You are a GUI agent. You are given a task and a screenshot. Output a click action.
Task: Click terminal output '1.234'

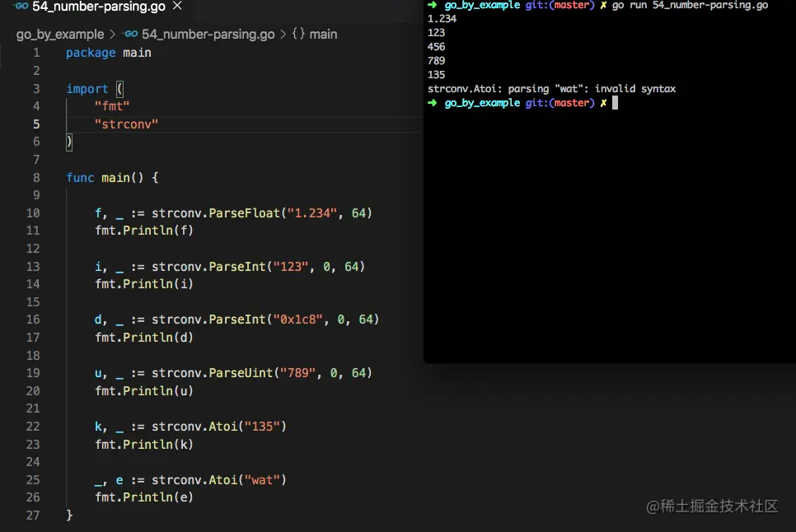442,19
